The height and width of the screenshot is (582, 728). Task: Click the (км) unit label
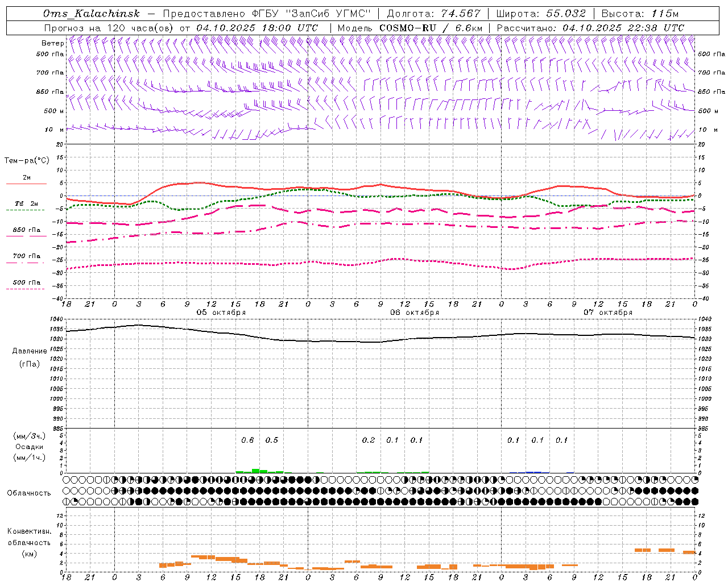tap(29, 553)
